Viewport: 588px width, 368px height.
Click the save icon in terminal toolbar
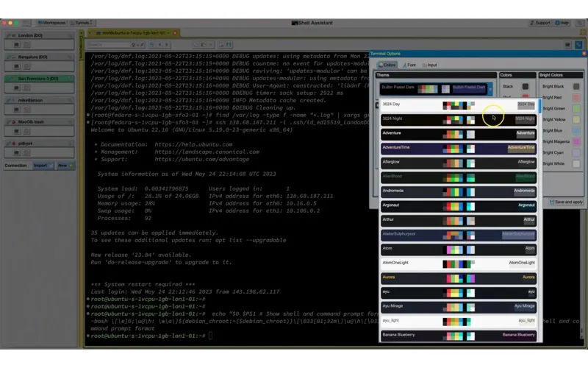229,45
